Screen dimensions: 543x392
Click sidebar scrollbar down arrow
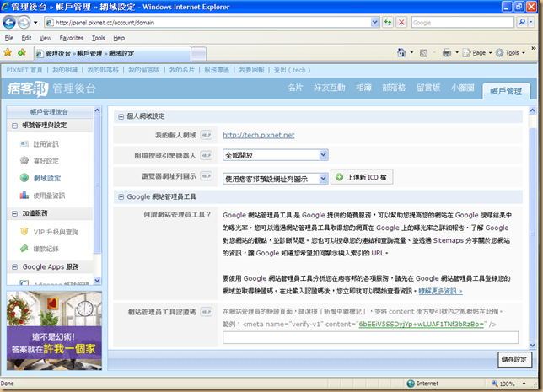click(x=97, y=281)
